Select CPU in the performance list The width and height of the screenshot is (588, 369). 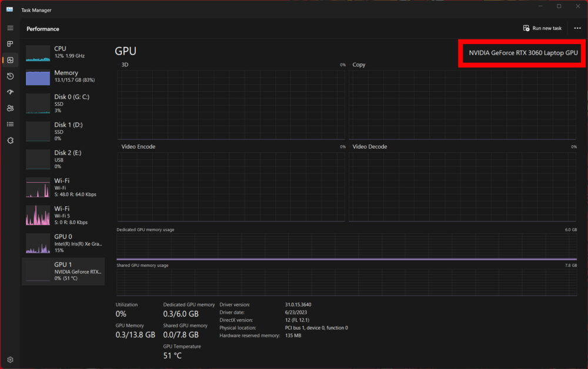click(x=63, y=52)
